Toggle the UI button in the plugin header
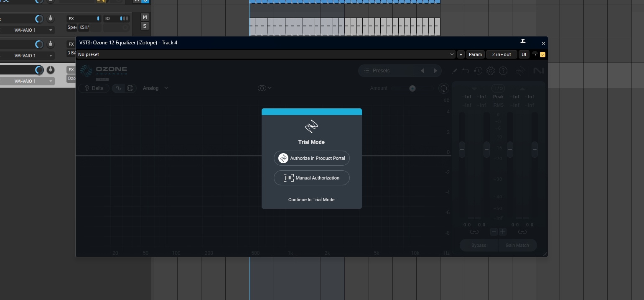The width and height of the screenshot is (644, 300). click(524, 54)
